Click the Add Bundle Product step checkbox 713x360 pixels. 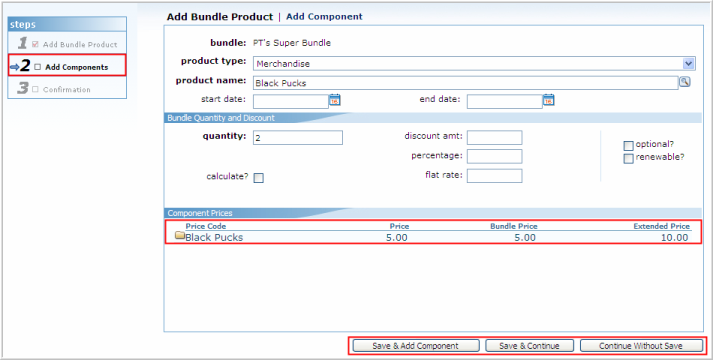coord(35,45)
